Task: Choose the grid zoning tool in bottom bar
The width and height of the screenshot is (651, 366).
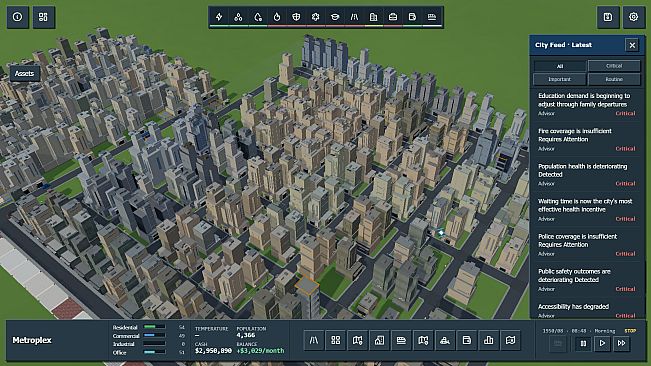Action: pyautogui.click(x=335, y=341)
